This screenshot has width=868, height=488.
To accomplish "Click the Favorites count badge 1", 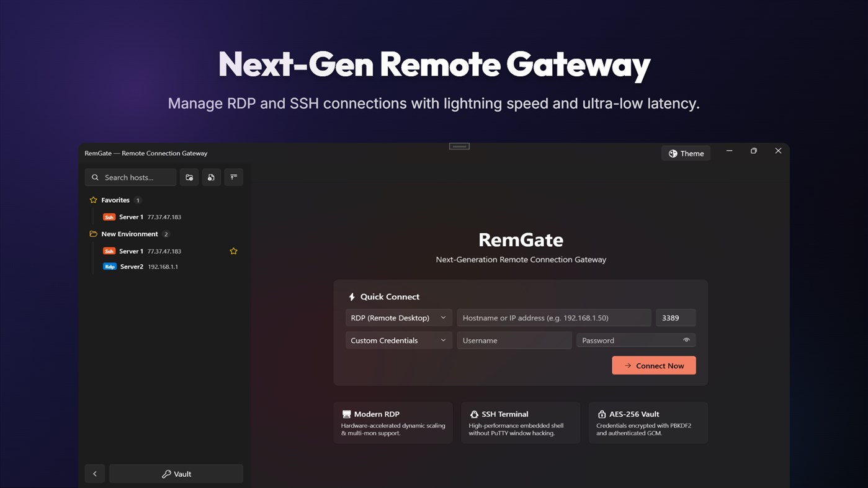I will click(138, 200).
